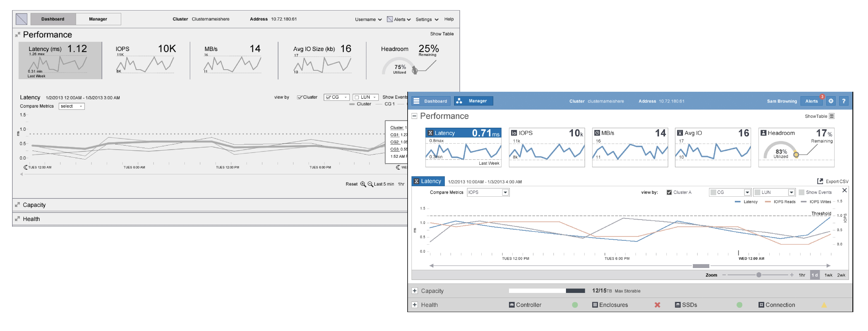The height and width of the screenshot is (331, 868).
Task: Click the zoom-in magnifier next to Reset
Action: [363, 184]
